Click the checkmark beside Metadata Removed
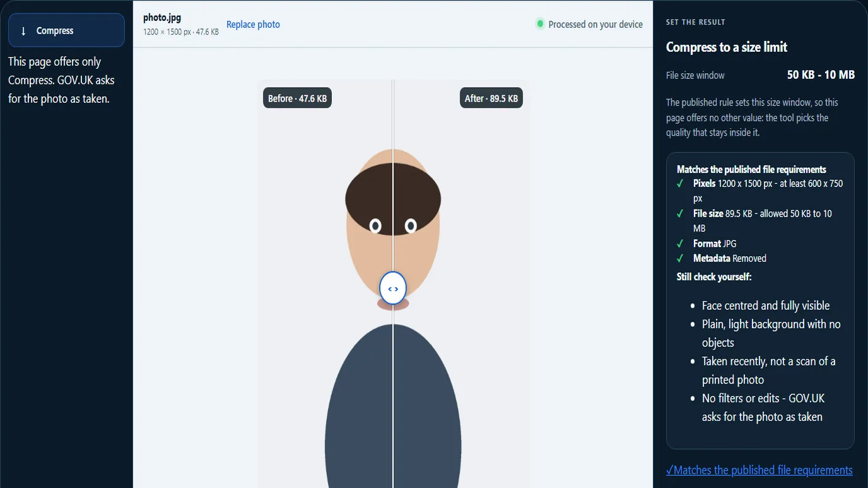This screenshot has height=488, width=868. click(x=680, y=258)
